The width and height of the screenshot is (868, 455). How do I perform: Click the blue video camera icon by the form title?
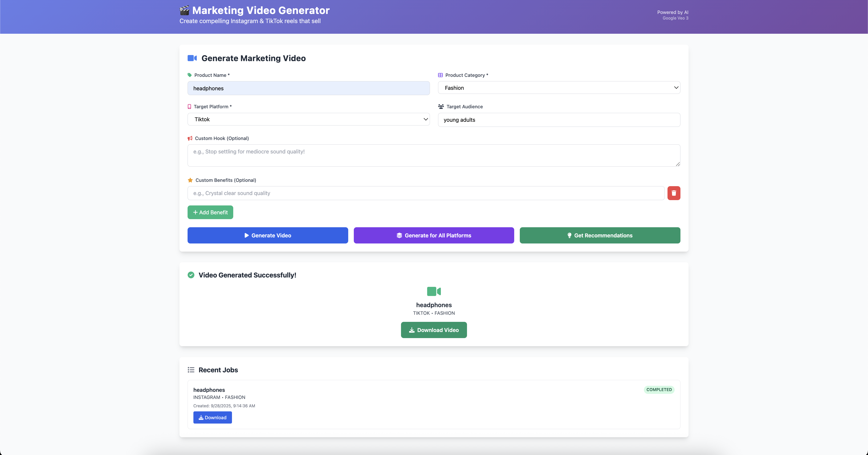pos(192,58)
